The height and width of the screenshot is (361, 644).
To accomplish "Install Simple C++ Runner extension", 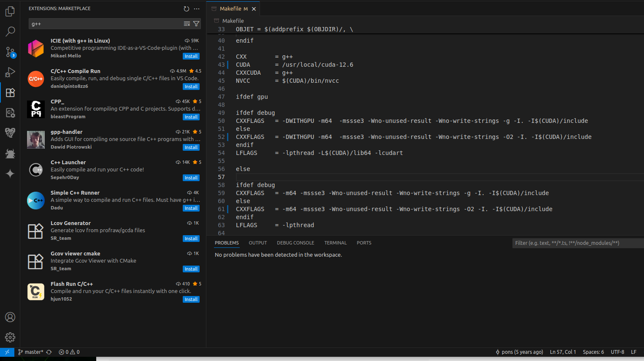I will pyautogui.click(x=191, y=208).
